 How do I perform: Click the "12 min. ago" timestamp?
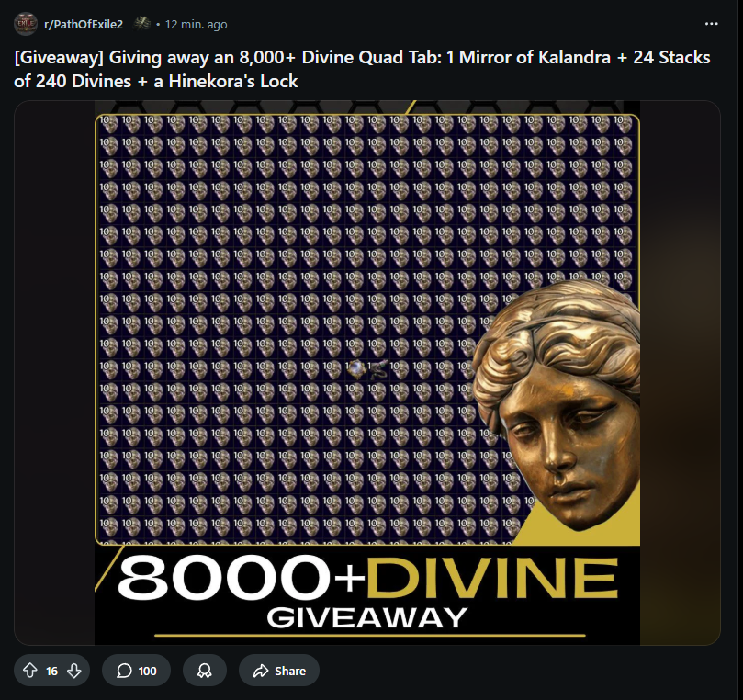coord(197,24)
